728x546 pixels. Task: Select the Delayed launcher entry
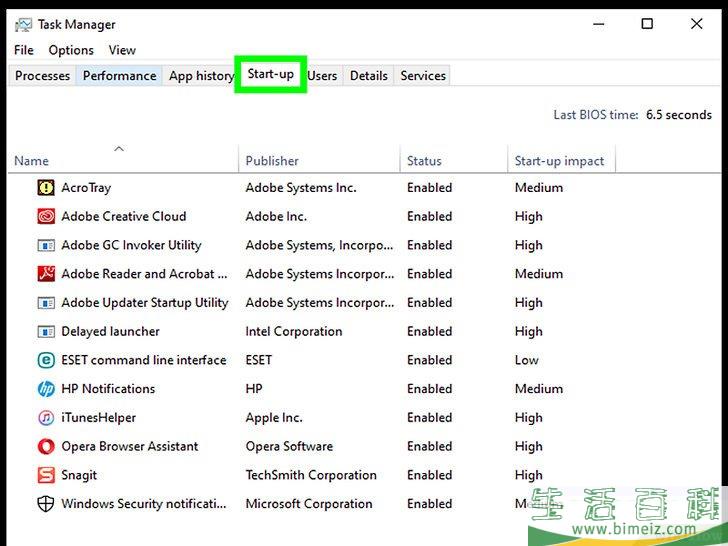click(x=110, y=332)
